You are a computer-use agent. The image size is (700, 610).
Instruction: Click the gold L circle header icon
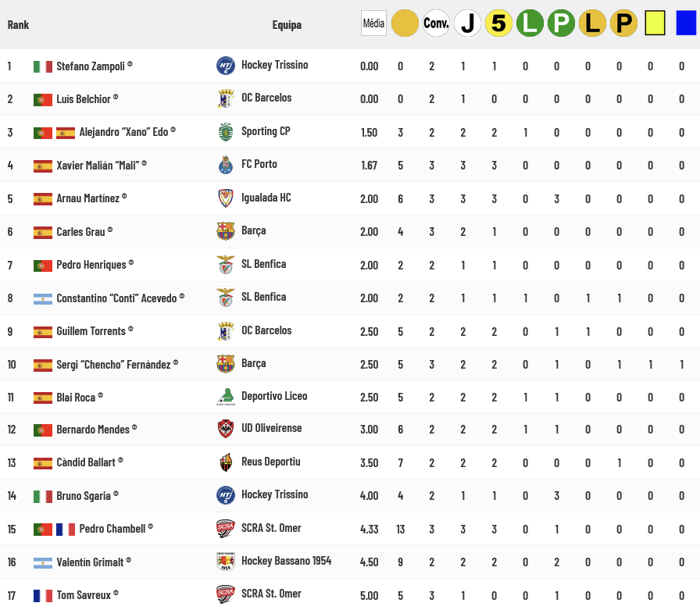click(x=592, y=23)
